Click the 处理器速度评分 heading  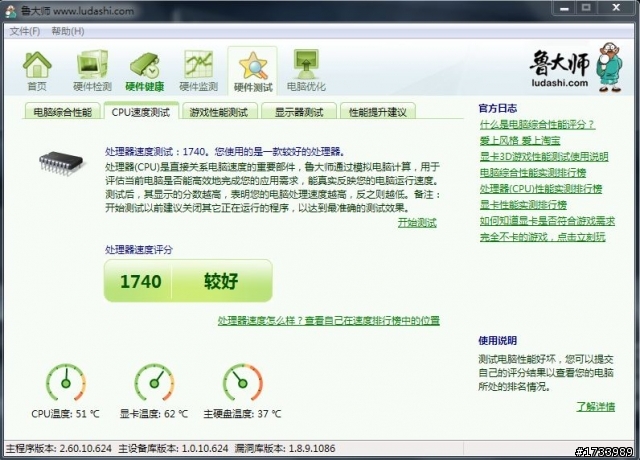139,250
